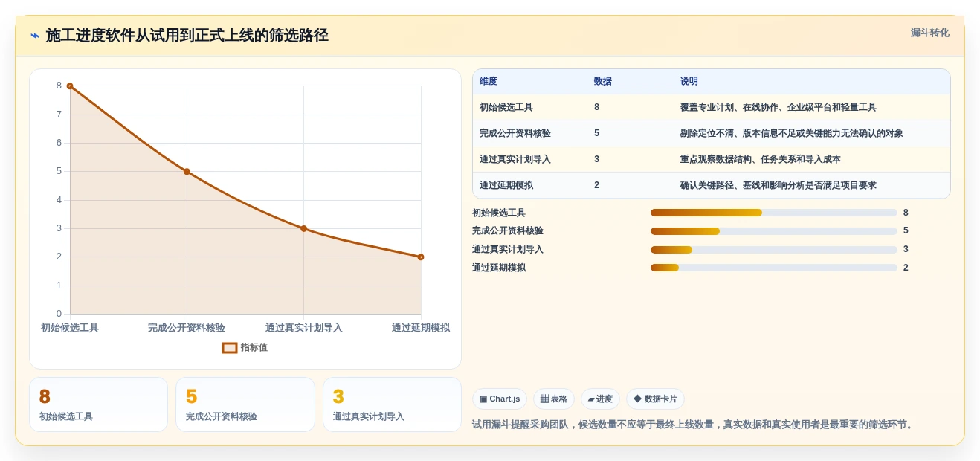
Task: Click the 通过延期模拟 progress row label
Action: pyautogui.click(x=499, y=268)
